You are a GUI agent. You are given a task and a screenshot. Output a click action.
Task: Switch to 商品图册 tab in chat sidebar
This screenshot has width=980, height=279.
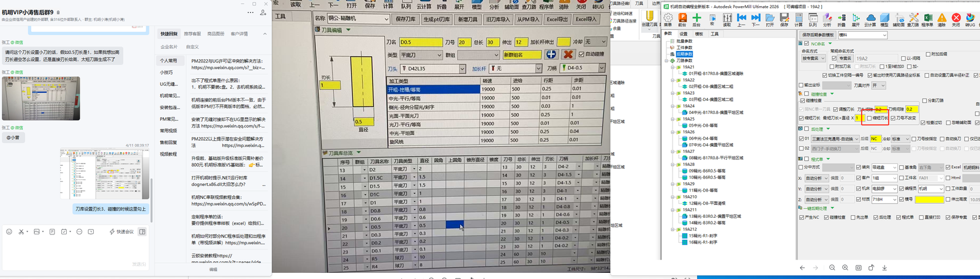point(216,34)
